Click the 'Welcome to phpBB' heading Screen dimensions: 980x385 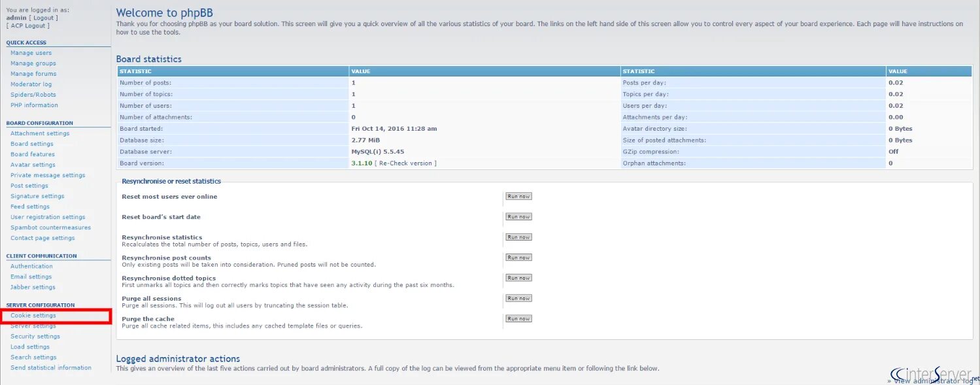point(164,13)
